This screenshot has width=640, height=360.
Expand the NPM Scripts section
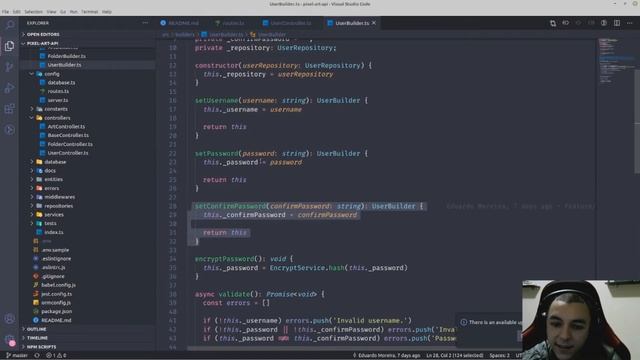[x=41, y=347]
